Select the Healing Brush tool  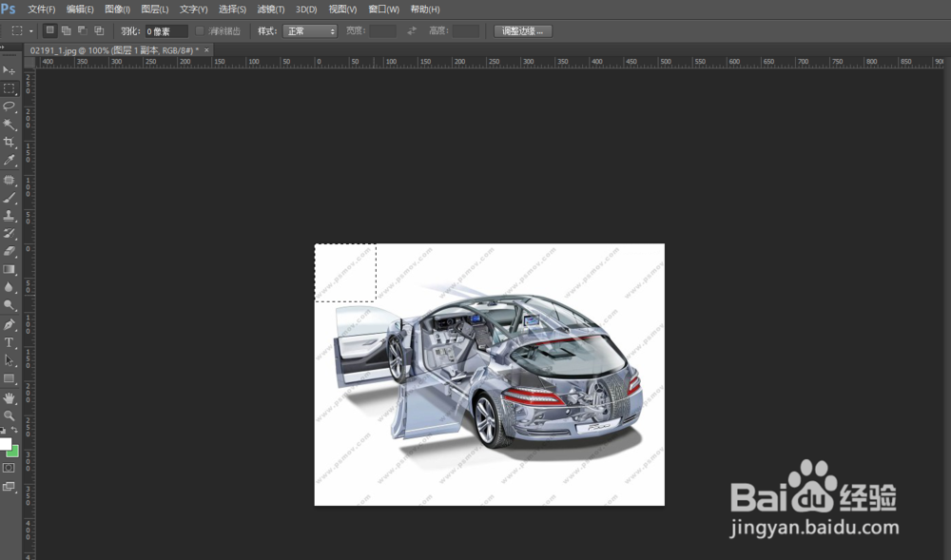pos(10,180)
